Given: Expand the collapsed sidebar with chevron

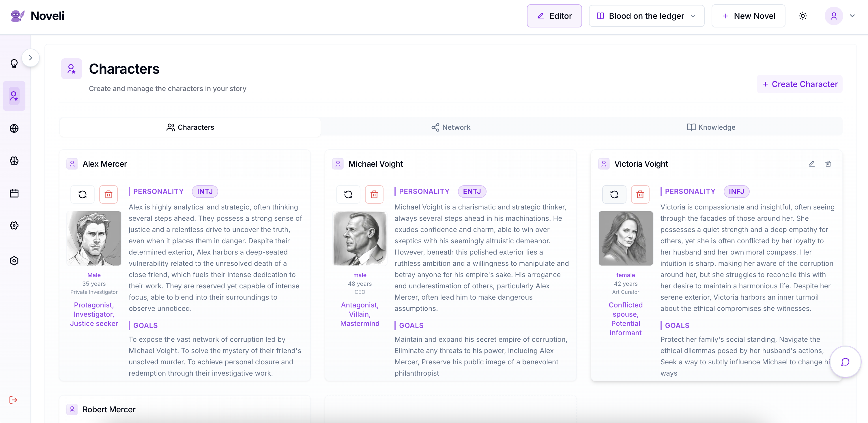Looking at the screenshot, I should tap(30, 58).
